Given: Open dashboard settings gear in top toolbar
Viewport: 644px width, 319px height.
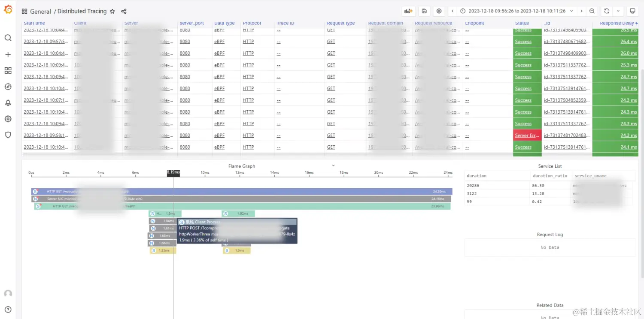Looking at the screenshot, I should 439,11.
